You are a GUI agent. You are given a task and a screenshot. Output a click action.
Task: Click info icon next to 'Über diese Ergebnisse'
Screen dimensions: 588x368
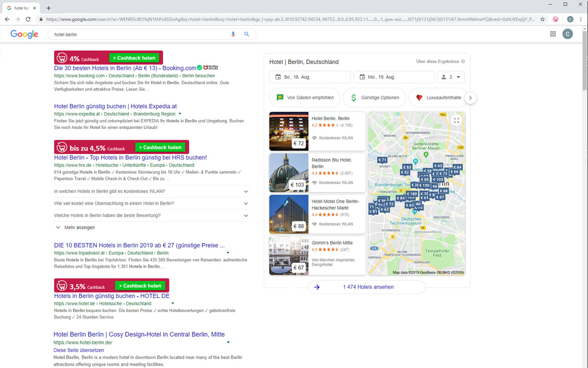click(x=463, y=61)
